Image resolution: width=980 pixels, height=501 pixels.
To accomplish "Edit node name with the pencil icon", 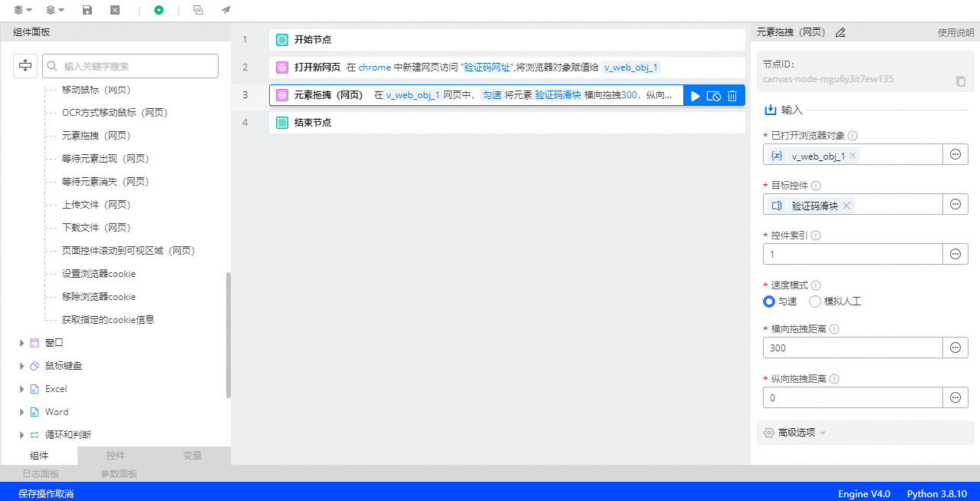I will pos(840,32).
